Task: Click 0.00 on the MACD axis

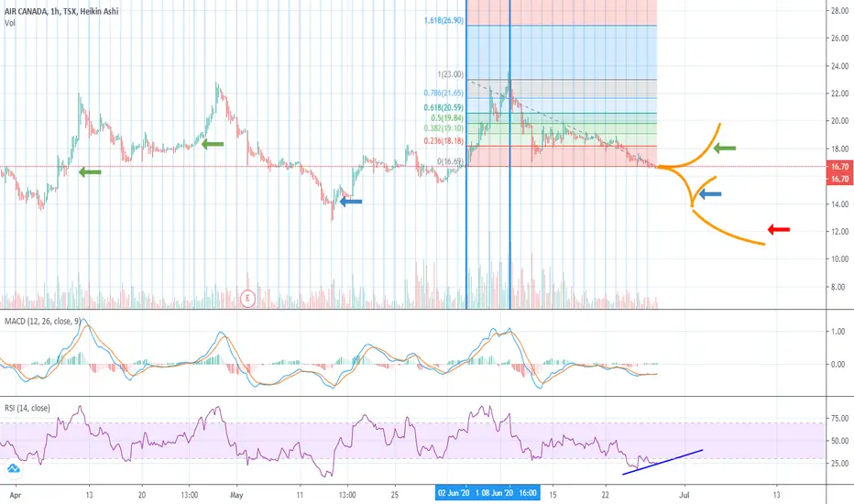Action: 839,364
